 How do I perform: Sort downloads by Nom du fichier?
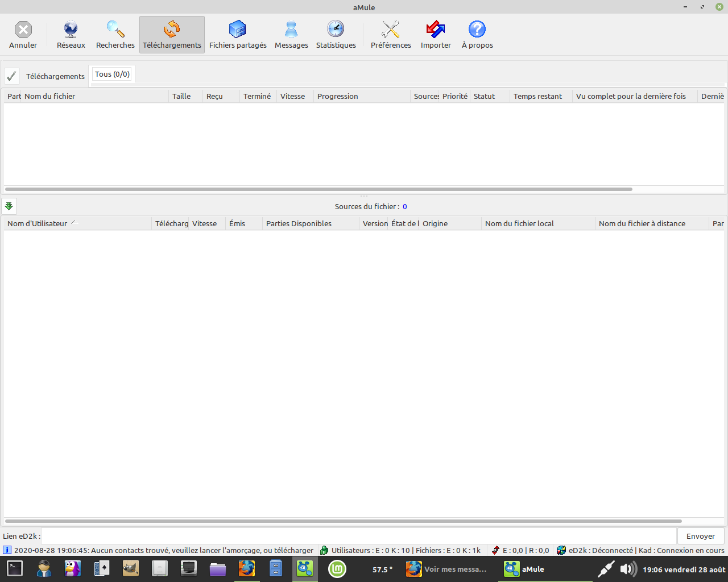[94, 96]
